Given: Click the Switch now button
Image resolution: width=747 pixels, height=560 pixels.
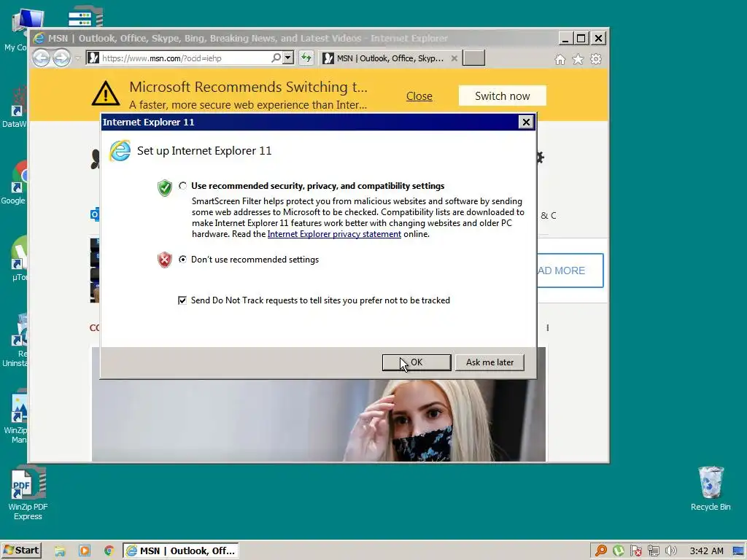Looking at the screenshot, I should coord(502,96).
